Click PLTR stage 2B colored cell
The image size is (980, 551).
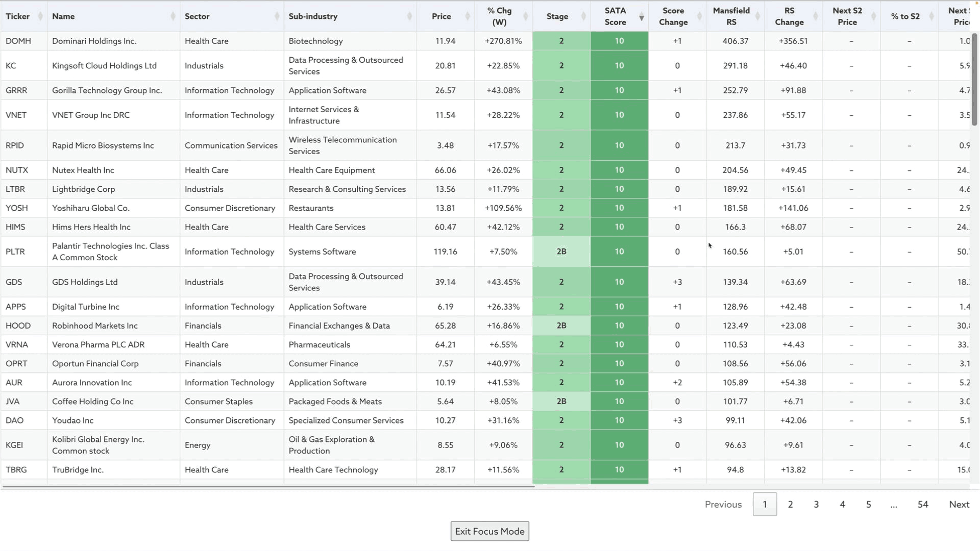(561, 252)
